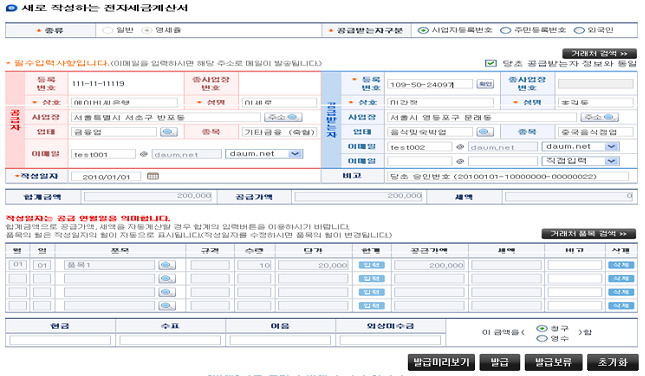Open the recipient first email domain dropdown
This screenshot has height=376, width=645.
click(580, 146)
